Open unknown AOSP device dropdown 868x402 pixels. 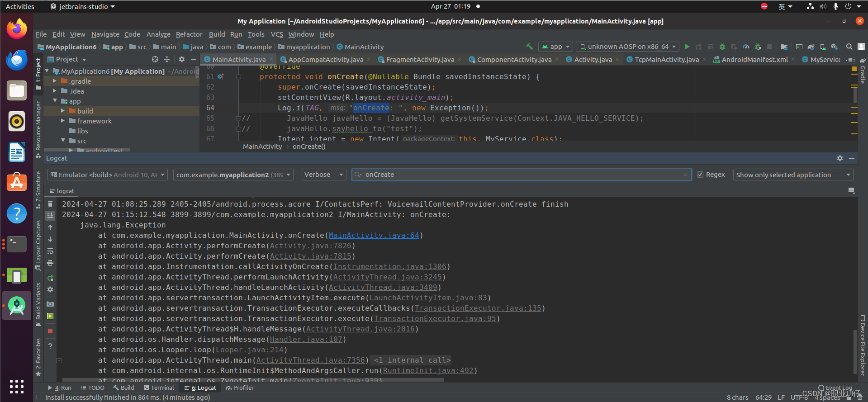click(x=628, y=47)
